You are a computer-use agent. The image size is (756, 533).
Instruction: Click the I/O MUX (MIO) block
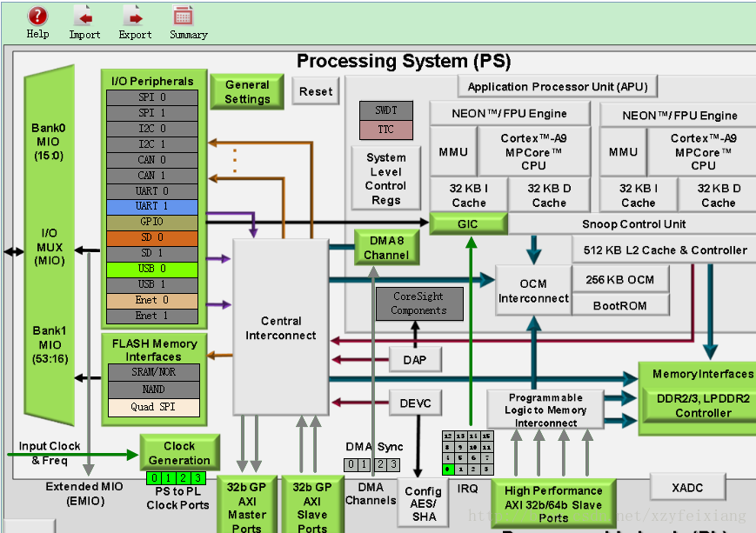coord(50,247)
